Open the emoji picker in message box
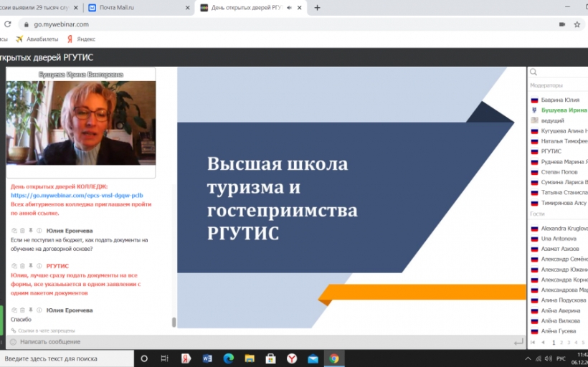Viewport: 588px width, 367px height. point(13,342)
